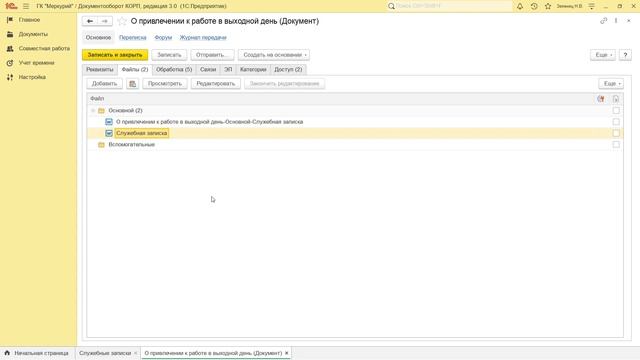Click the signed column header icon
Image resolution: width=640 pixels, height=360 pixels.
tap(600, 99)
